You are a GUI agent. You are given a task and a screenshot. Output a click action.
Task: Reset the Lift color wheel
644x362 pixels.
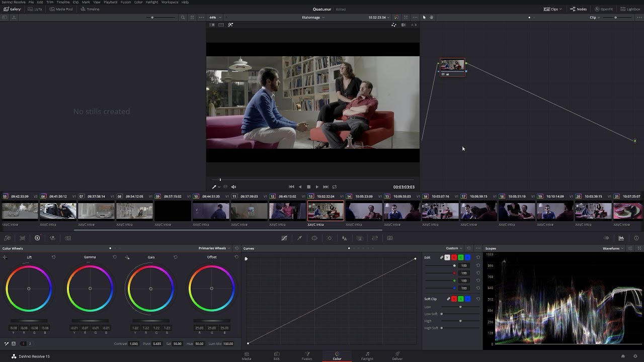54,257
